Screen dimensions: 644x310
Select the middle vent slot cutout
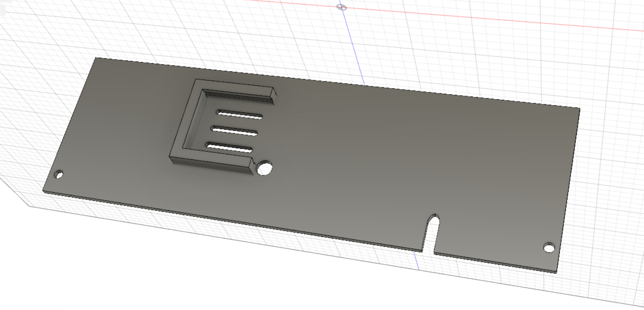(x=235, y=132)
